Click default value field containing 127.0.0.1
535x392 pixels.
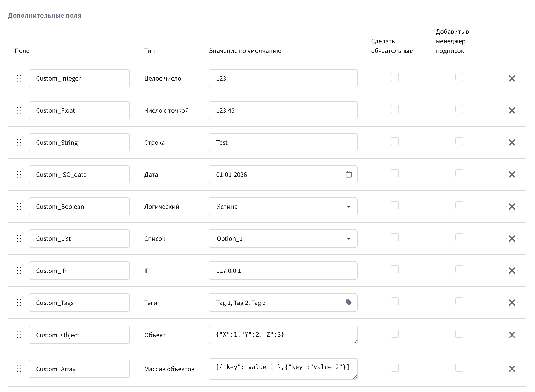point(283,271)
